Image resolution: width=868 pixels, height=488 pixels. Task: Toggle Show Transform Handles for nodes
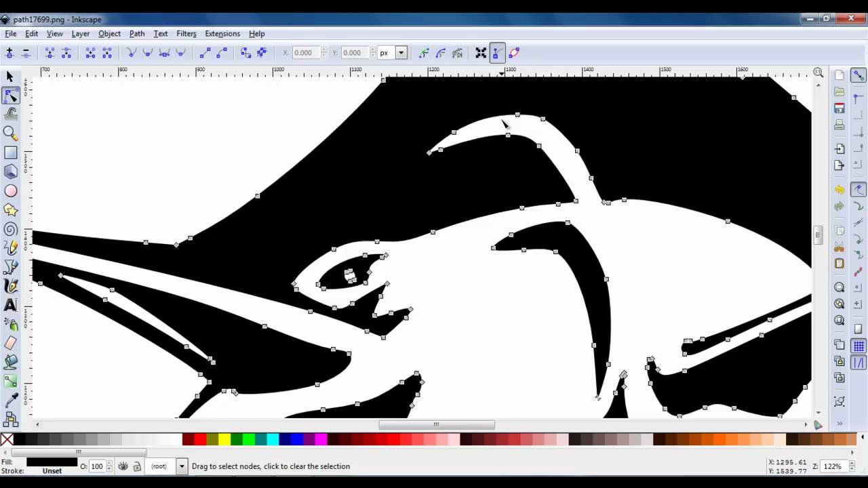pos(481,52)
